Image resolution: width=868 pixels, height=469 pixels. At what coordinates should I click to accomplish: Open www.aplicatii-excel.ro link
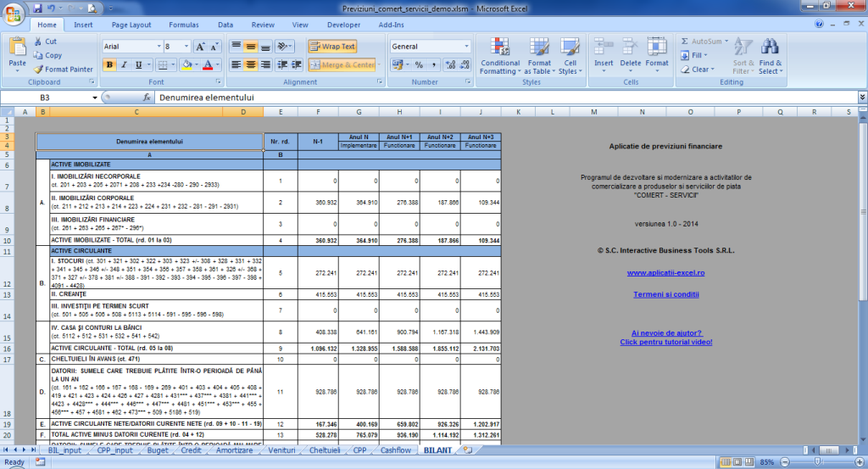pyautogui.click(x=665, y=273)
